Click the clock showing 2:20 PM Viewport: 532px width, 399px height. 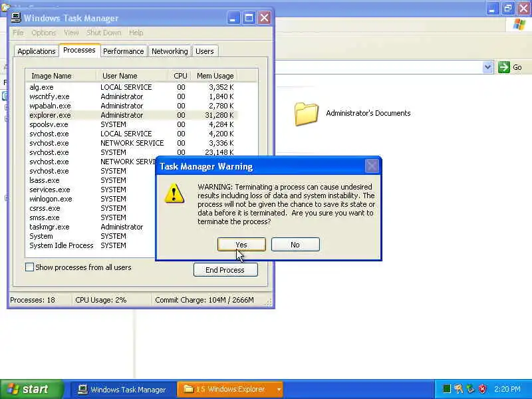coord(507,389)
